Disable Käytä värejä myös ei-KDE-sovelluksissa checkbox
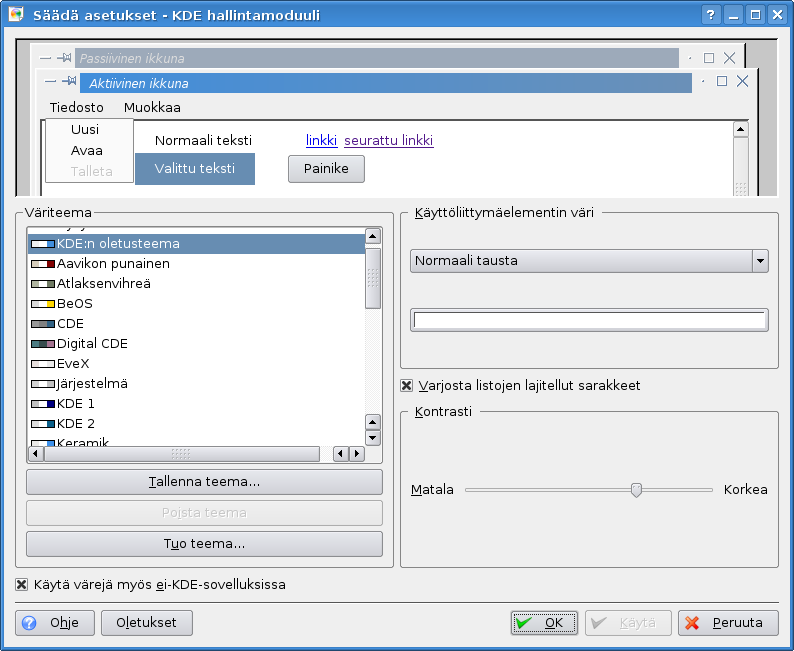794x651 pixels. pyautogui.click(x=22, y=585)
